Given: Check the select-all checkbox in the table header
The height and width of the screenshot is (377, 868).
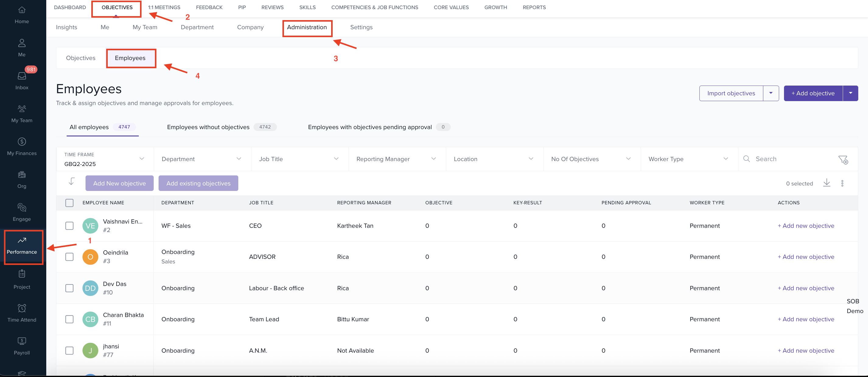Looking at the screenshot, I should pos(69,203).
